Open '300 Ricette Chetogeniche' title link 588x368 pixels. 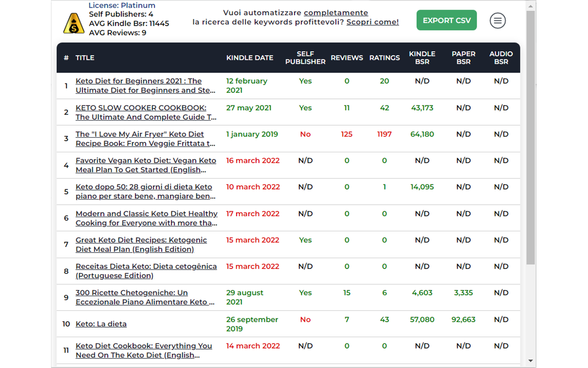[x=145, y=297]
